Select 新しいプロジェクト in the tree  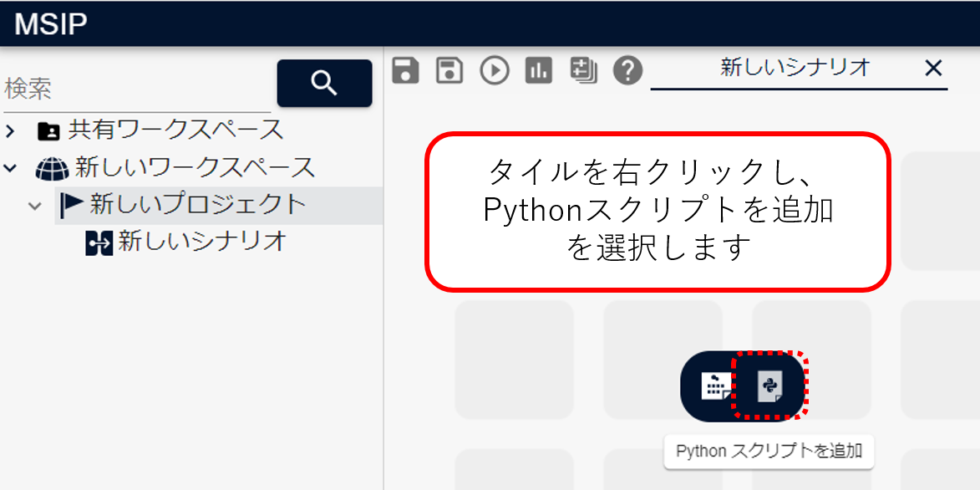click(x=199, y=205)
